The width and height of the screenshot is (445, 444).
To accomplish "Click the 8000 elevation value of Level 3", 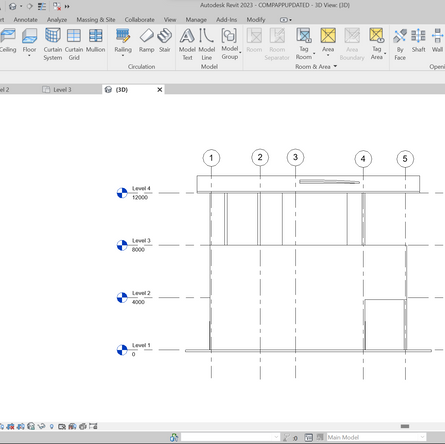I will click(138, 250).
